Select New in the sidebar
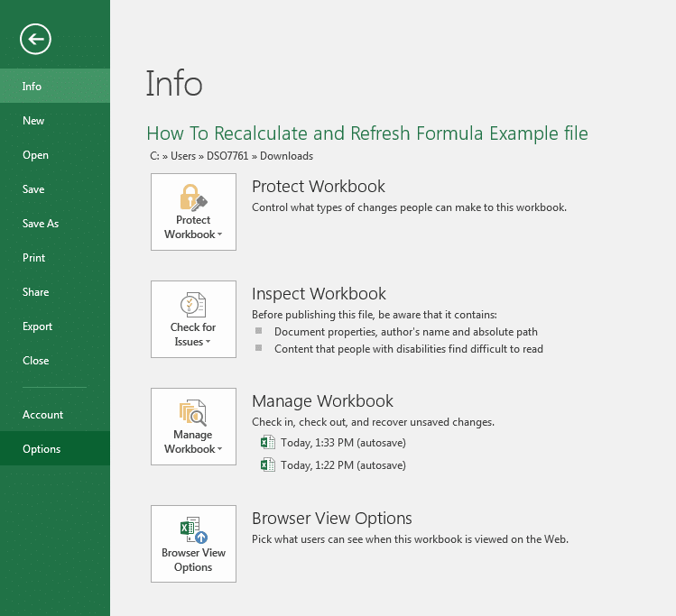The image size is (676, 616). point(33,121)
